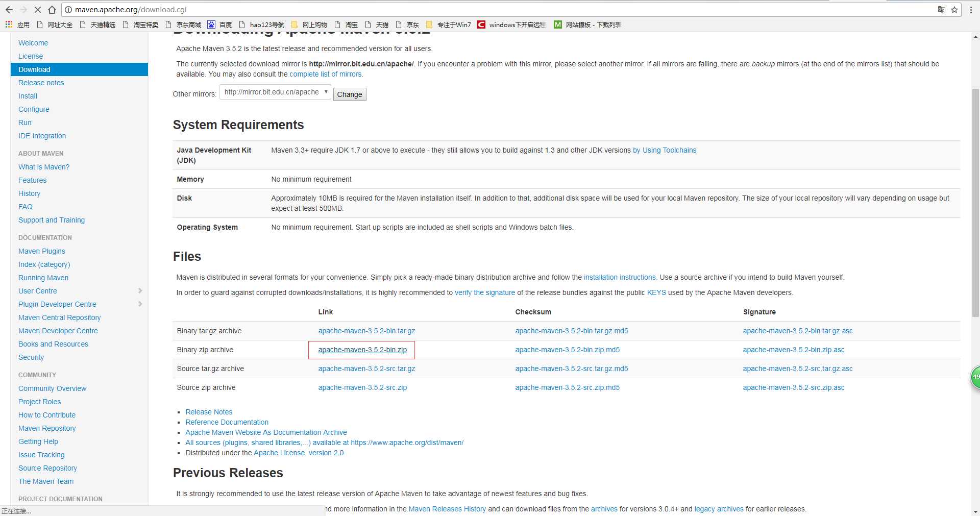The image size is (980, 516).
Task: Open Reference Documentation link
Action: tap(227, 422)
